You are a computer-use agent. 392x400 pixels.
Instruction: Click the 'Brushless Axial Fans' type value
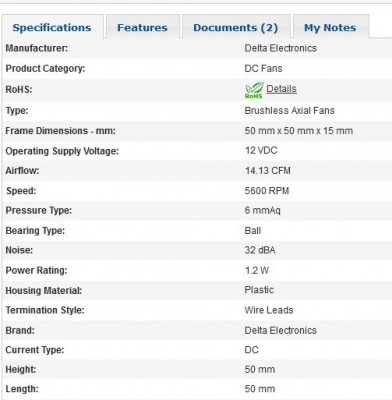click(289, 110)
